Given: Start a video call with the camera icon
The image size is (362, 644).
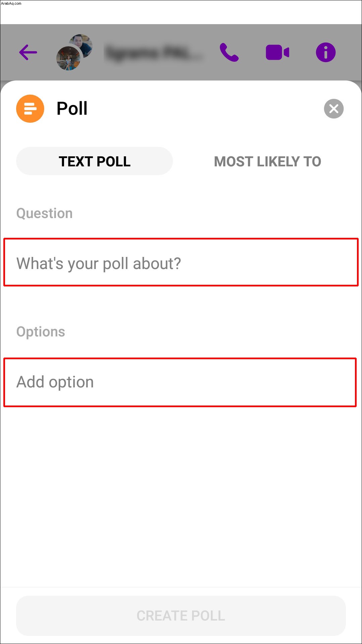Looking at the screenshot, I should point(277,52).
